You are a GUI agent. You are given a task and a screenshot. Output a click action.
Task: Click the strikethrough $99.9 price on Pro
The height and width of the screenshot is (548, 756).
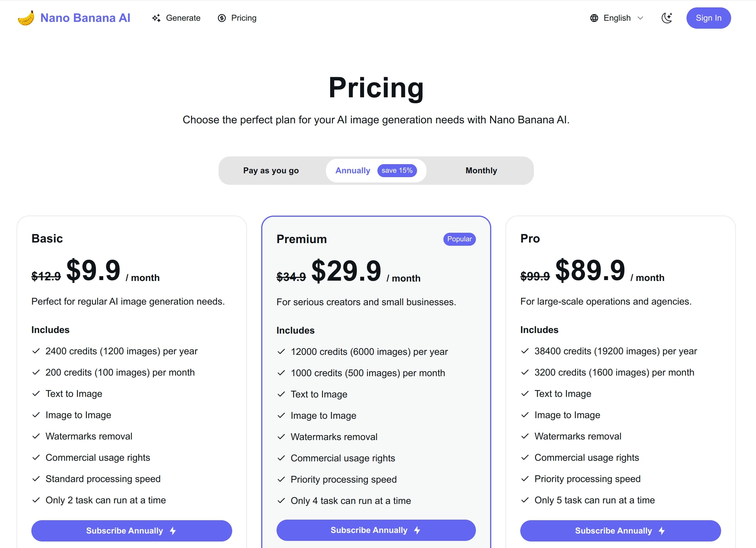535,276
